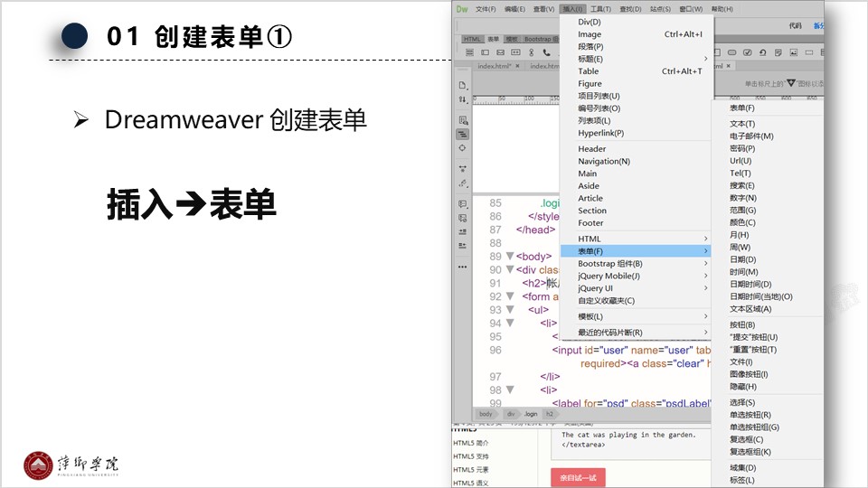Select Hyperlink(P) from the Insert menu
This screenshot has width=868, height=488.
coord(636,133)
